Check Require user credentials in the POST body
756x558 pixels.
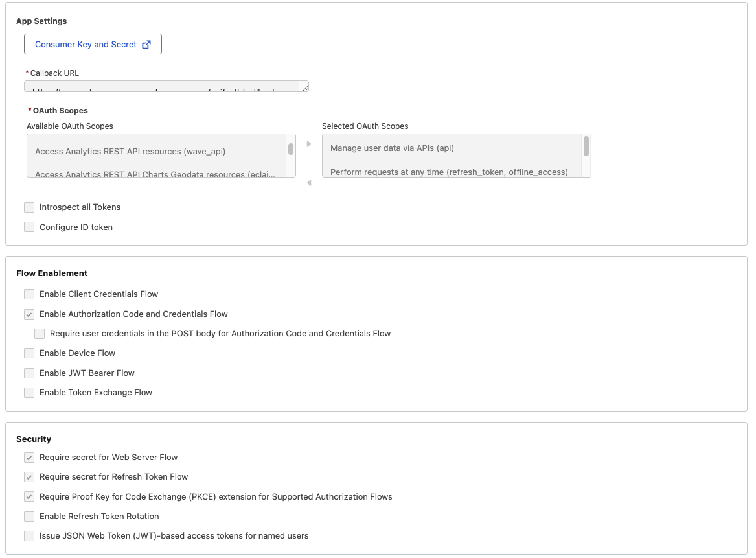[x=39, y=333]
